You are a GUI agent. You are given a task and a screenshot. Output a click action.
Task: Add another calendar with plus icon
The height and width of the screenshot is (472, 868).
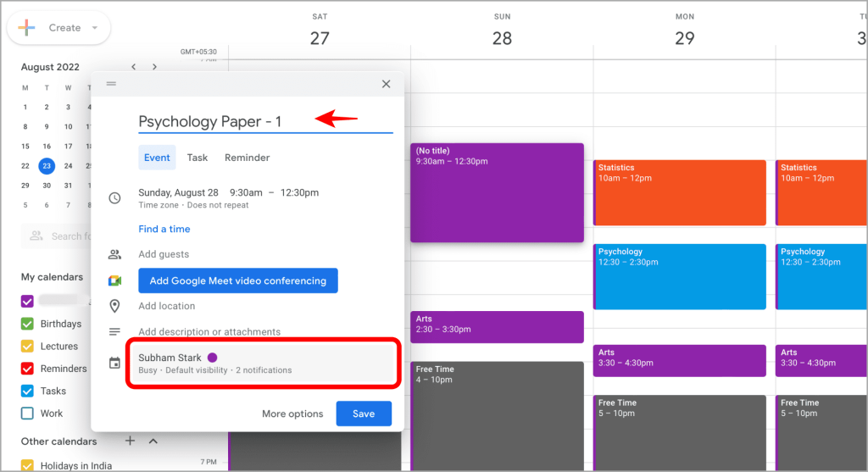pos(130,441)
